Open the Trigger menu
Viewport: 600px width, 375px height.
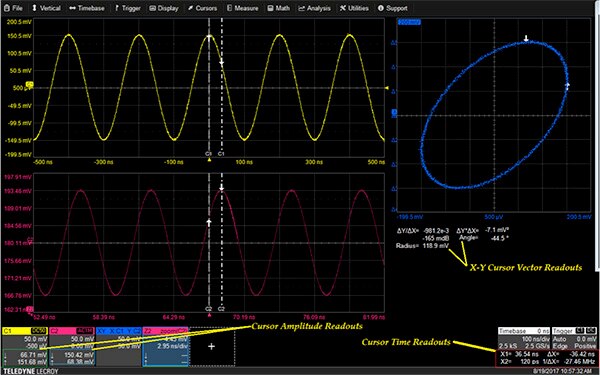(127, 8)
